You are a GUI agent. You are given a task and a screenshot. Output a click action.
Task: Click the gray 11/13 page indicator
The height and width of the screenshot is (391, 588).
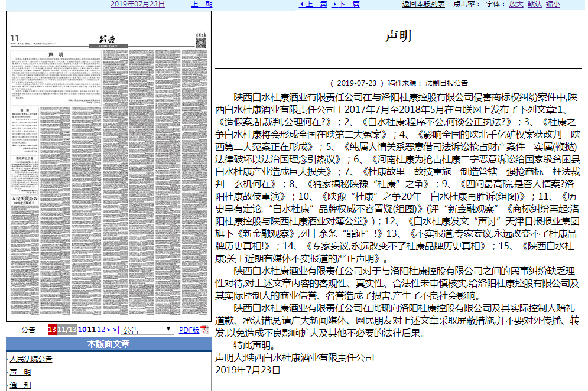pos(67,330)
